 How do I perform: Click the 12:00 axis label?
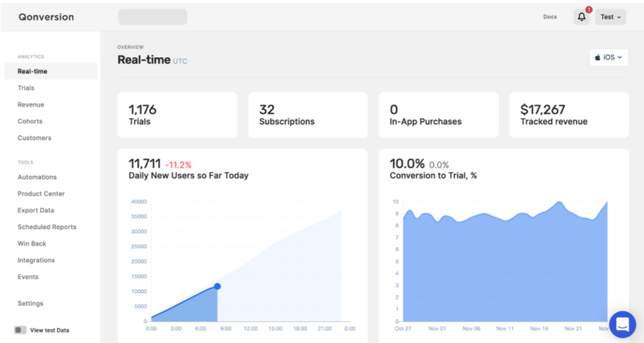(x=251, y=328)
